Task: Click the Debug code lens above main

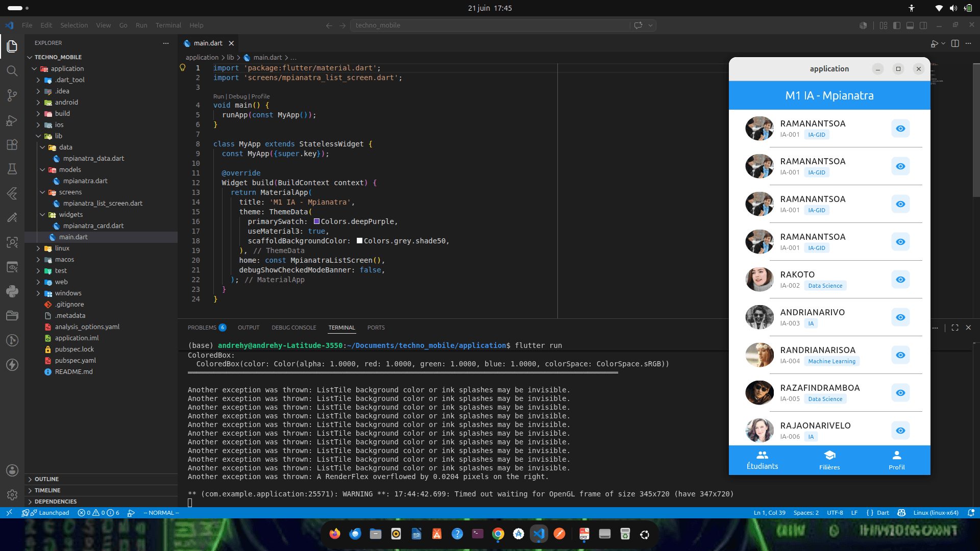Action: 237,96
